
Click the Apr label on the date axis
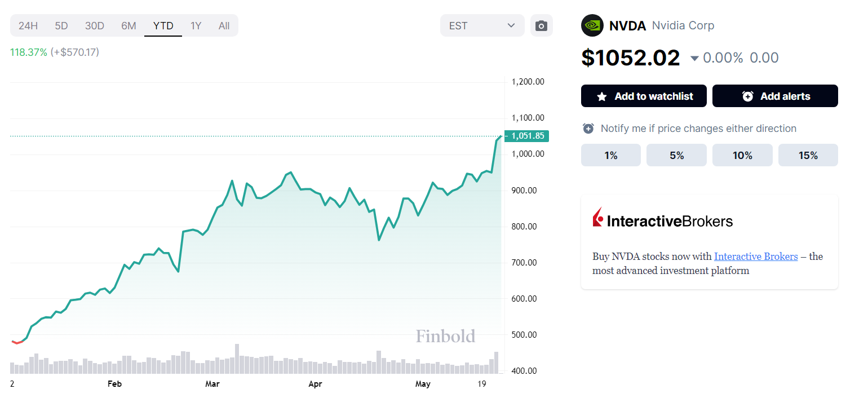pyautogui.click(x=315, y=384)
